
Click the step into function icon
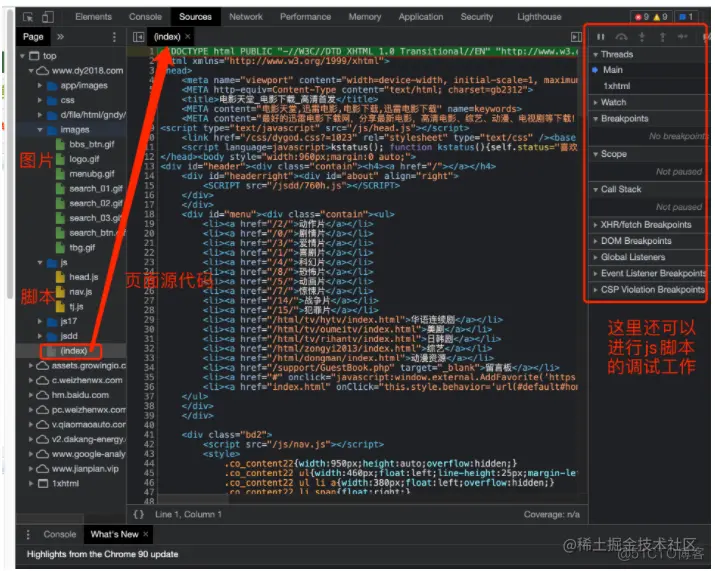click(x=642, y=37)
